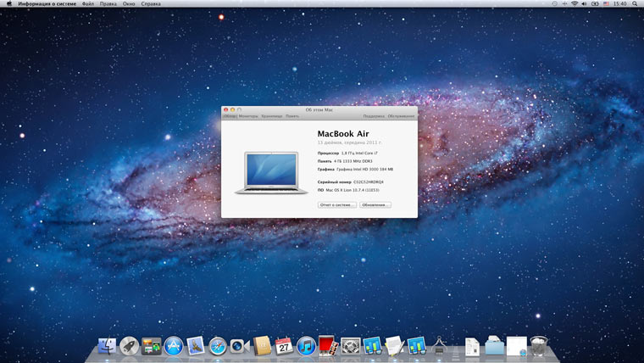Open the Apple menu

coord(9,3)
